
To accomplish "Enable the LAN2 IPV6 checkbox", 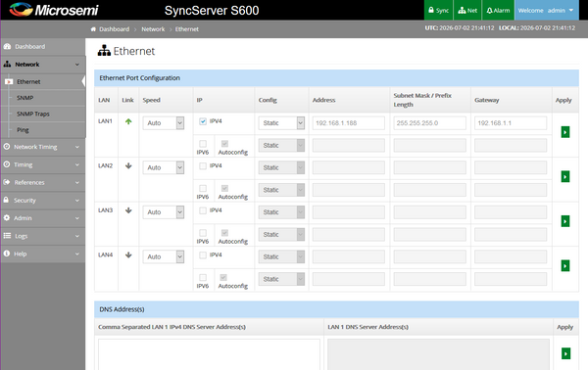I will (203, 188).
